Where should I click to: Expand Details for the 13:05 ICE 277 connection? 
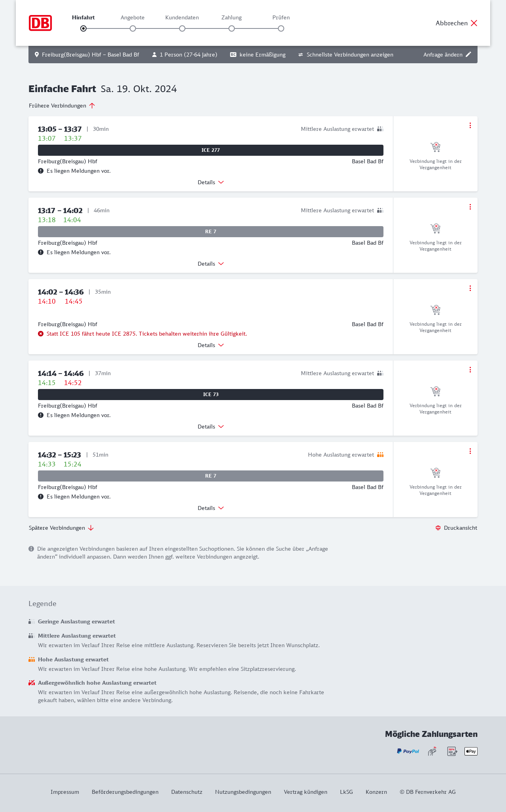point(211,182)
